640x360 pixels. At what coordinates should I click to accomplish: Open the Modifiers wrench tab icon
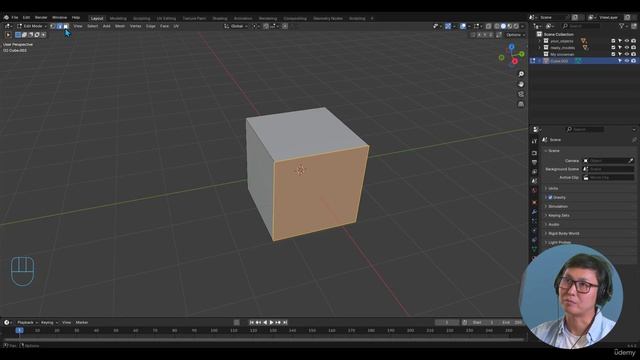click(x=534, y=212)
